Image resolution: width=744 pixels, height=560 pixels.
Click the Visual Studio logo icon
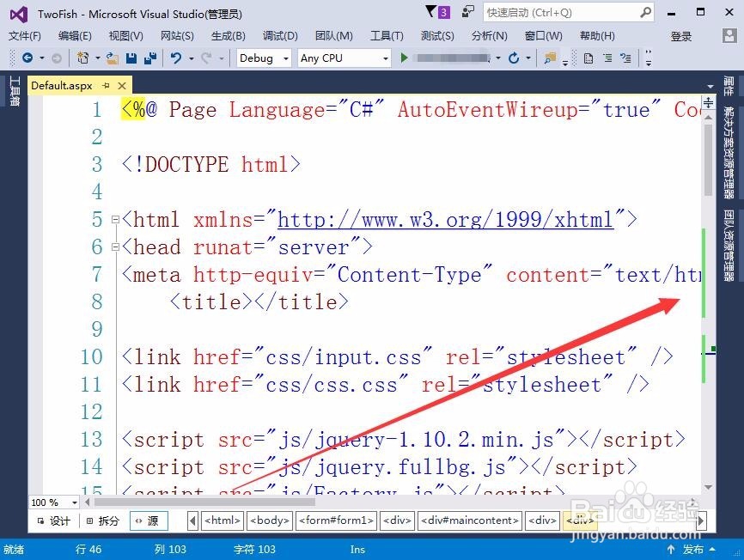pos(19,15)
